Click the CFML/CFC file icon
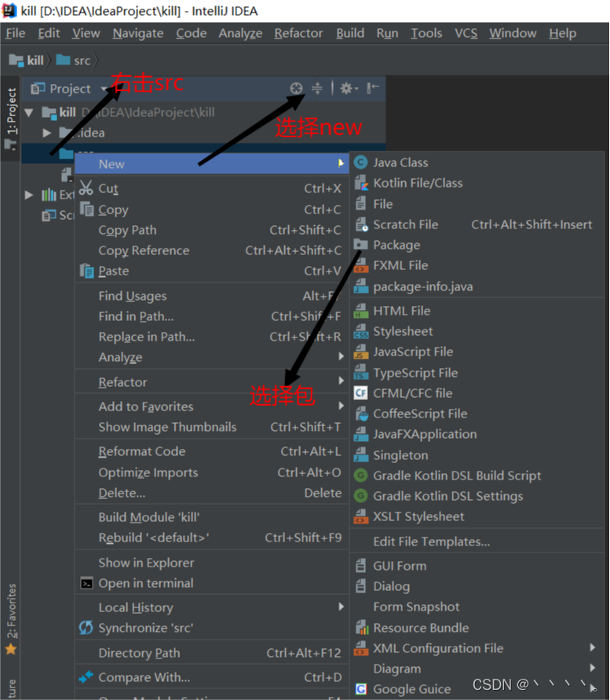 coord(360,393)
